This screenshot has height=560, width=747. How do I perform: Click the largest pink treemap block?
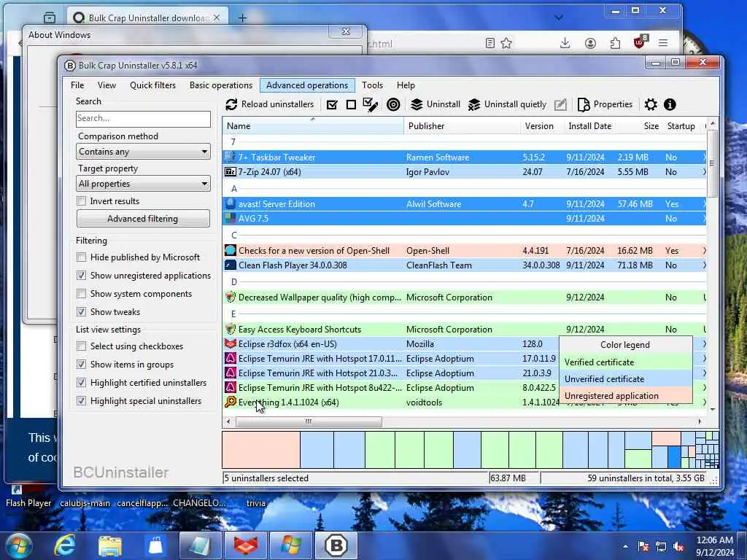tap(261, 449)
